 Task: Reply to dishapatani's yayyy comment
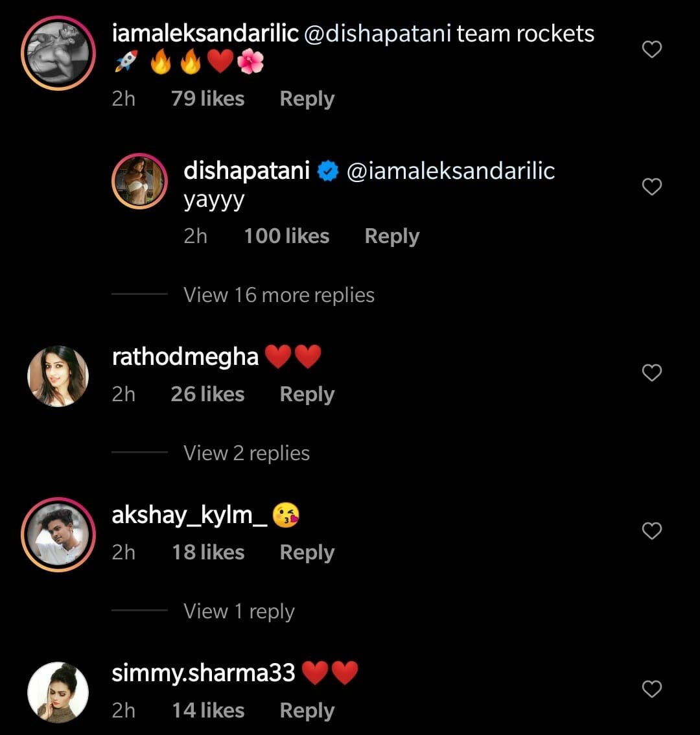pyautogui.click(x=391, y=237)
